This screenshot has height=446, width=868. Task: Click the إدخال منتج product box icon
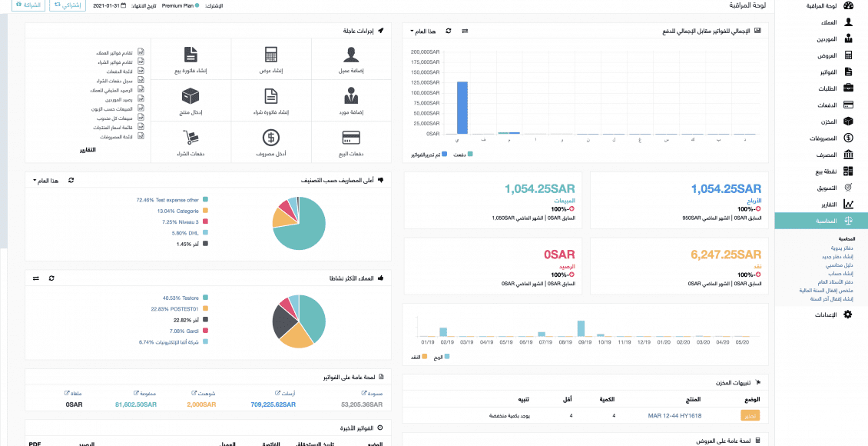(190, 96)
